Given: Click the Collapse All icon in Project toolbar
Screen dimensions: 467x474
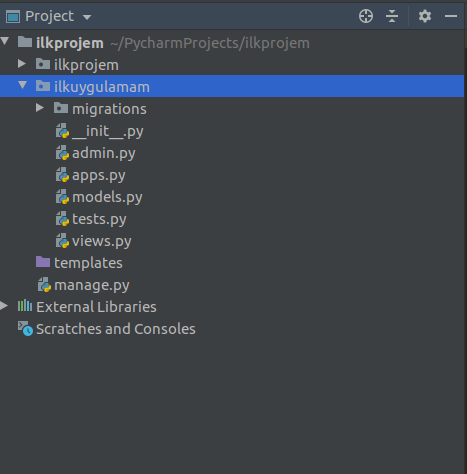Looking at the screenshot, I should point(392,16).
